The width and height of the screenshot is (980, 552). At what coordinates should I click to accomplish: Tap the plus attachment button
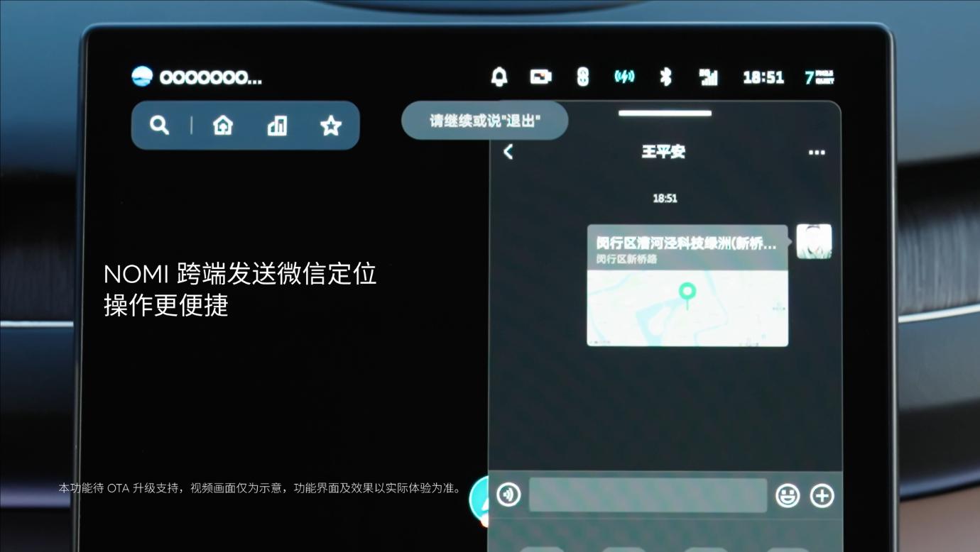coord(822,495)
